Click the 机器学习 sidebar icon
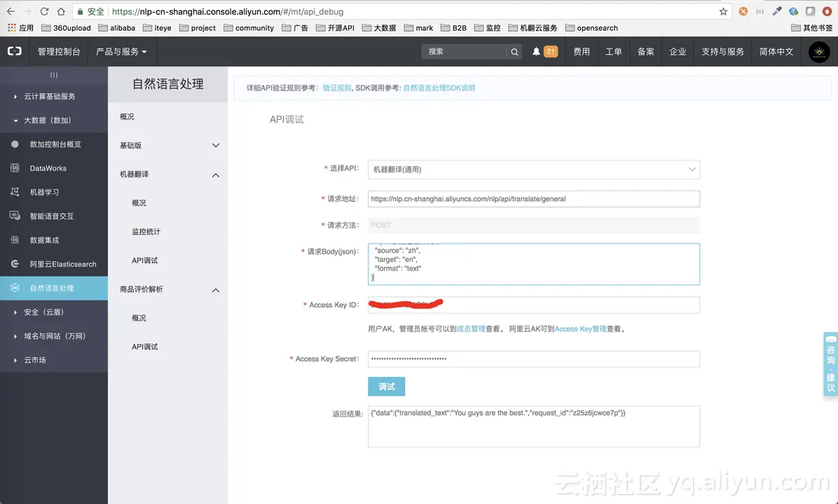 click(x=15, y=192)
